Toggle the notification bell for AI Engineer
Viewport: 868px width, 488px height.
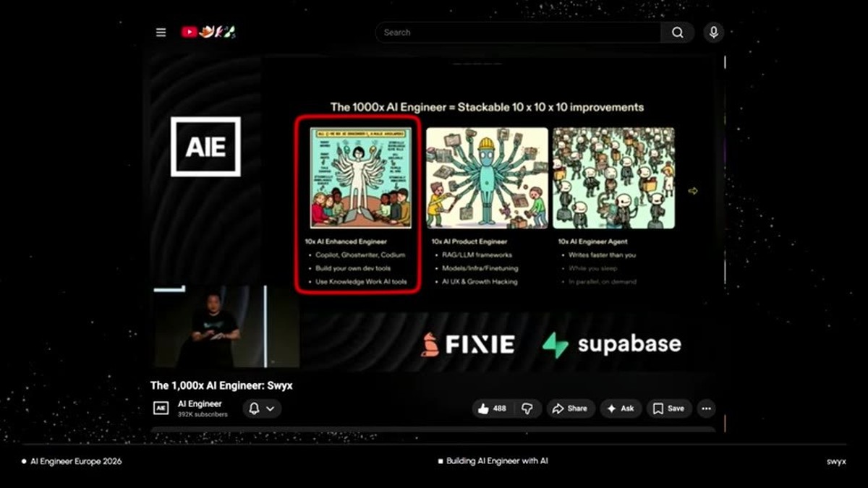pos(254,408)
